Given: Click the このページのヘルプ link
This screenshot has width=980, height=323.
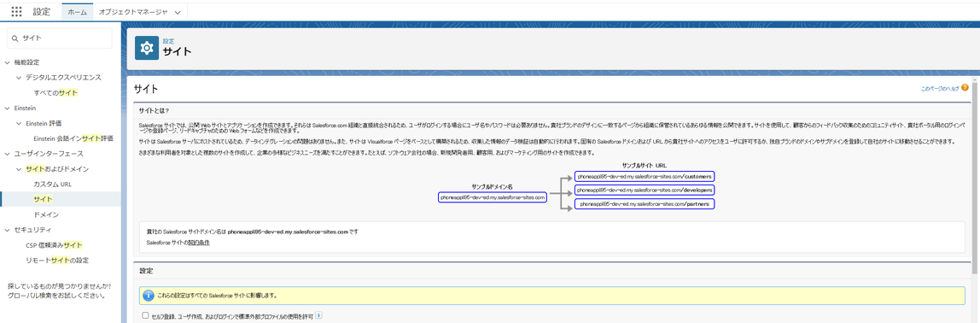Looking at the screenshot, I should pos(940,88).
